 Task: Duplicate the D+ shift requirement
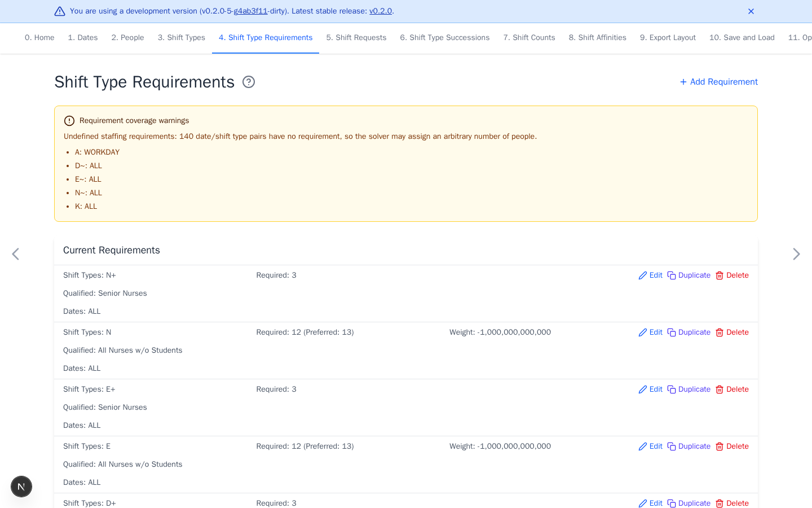tap(689, 503)
